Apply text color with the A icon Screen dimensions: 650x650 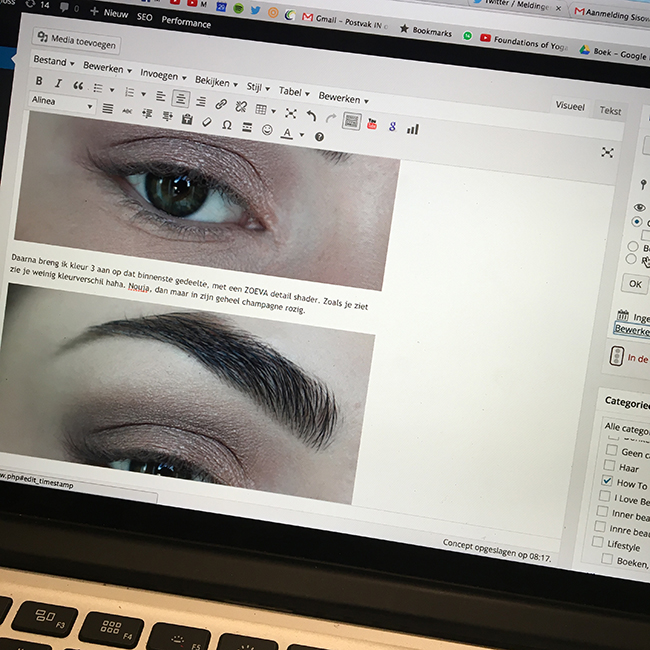coord(287,133)
